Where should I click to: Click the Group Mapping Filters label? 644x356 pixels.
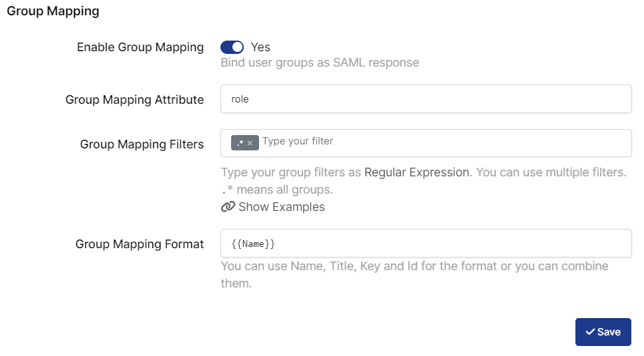pyautogui.click(x=142, y=144)
